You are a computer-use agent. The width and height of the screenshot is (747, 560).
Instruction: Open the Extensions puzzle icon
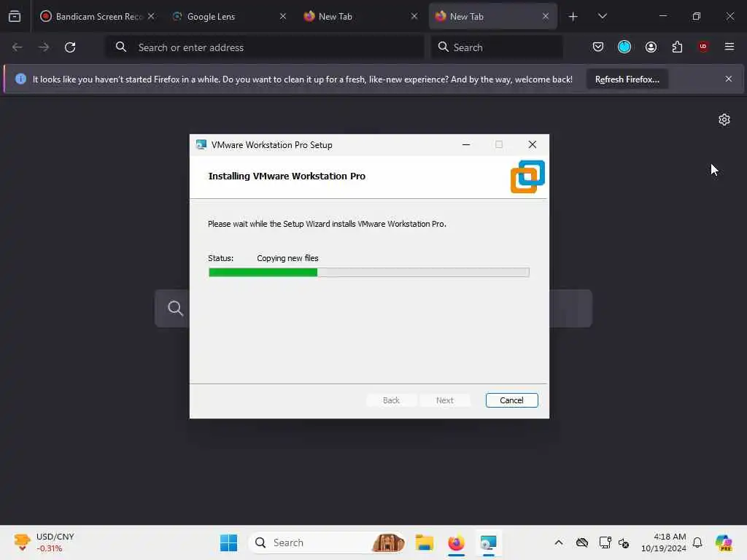coord(677,47)
